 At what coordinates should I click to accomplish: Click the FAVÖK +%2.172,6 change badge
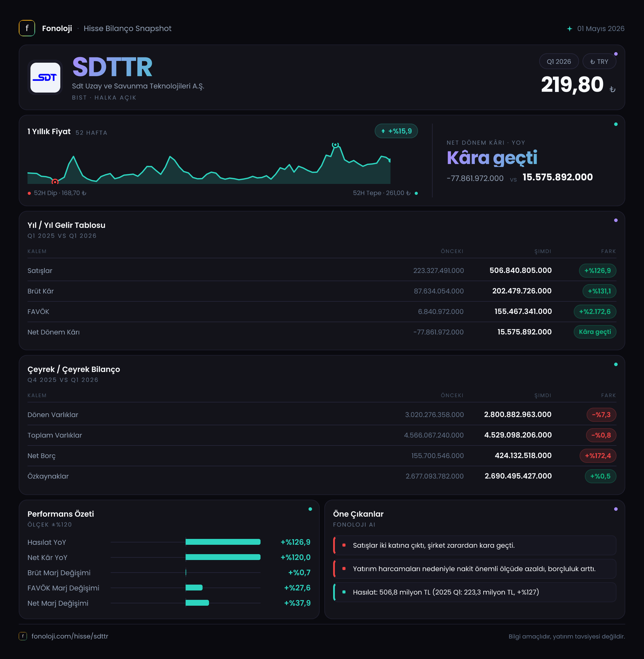[595, 311]
